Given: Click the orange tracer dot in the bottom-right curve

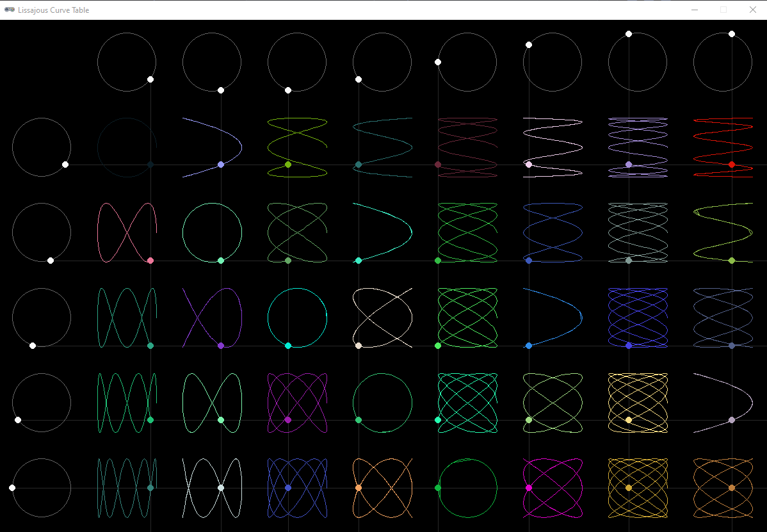Looking at the screenshot, I should 731,488.
